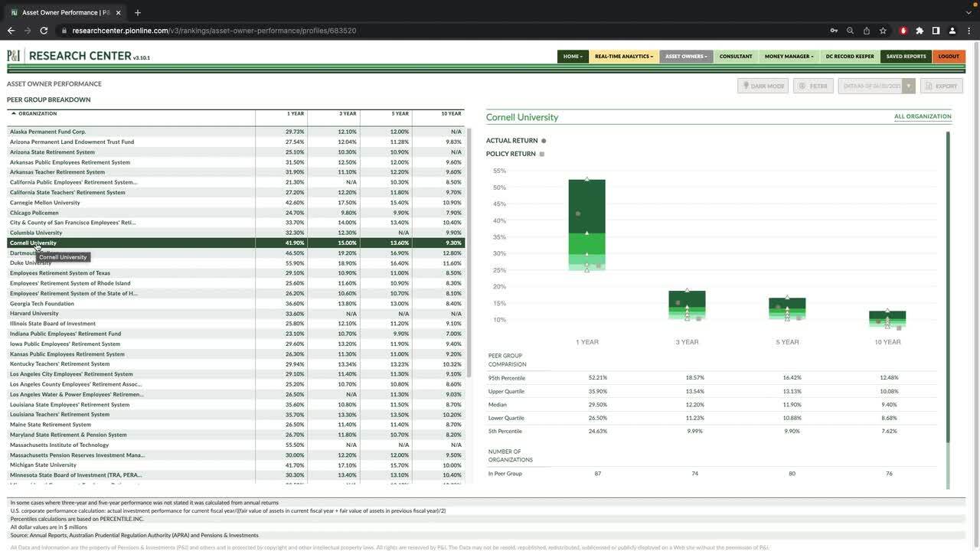Open the Home menu
980x551 pixels.
573,56
